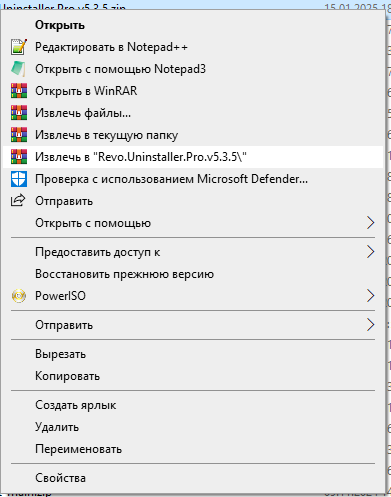Expand the PowerISO submenu arrow

pos(371,296)
